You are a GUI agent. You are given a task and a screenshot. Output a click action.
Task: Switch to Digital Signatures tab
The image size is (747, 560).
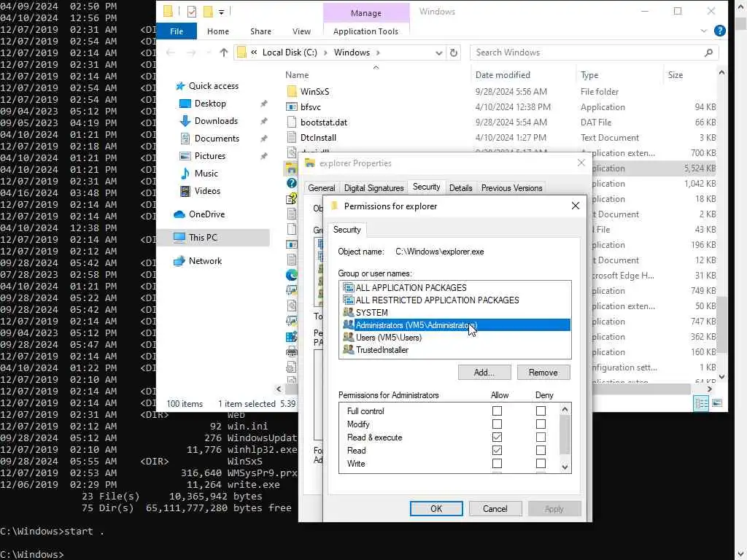[x=373, y=188]
